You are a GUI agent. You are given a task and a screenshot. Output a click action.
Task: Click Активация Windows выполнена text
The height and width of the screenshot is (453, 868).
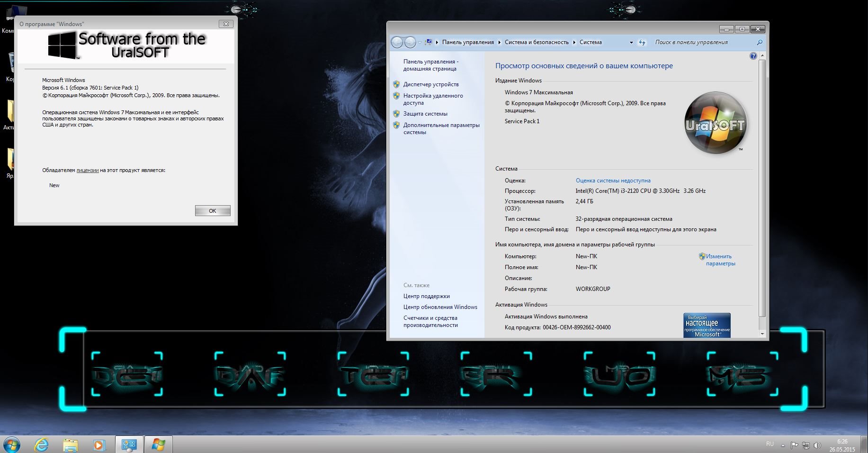point(546,317)
